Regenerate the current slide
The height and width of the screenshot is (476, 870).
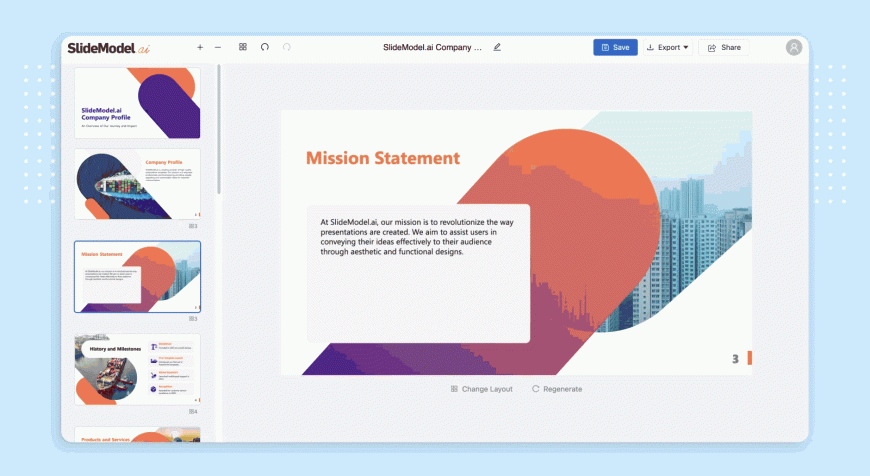[557, 389]
